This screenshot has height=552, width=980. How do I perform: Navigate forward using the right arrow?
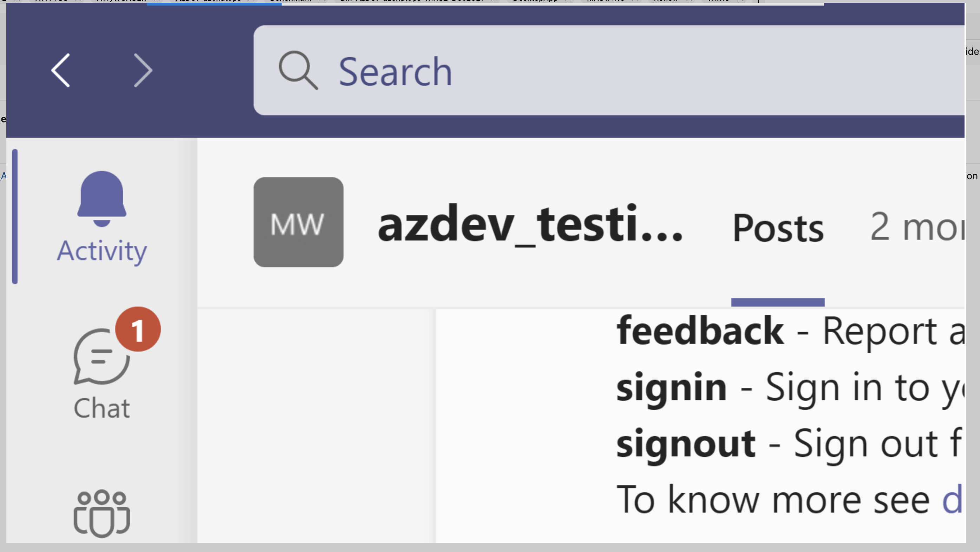tap(143, 70)
